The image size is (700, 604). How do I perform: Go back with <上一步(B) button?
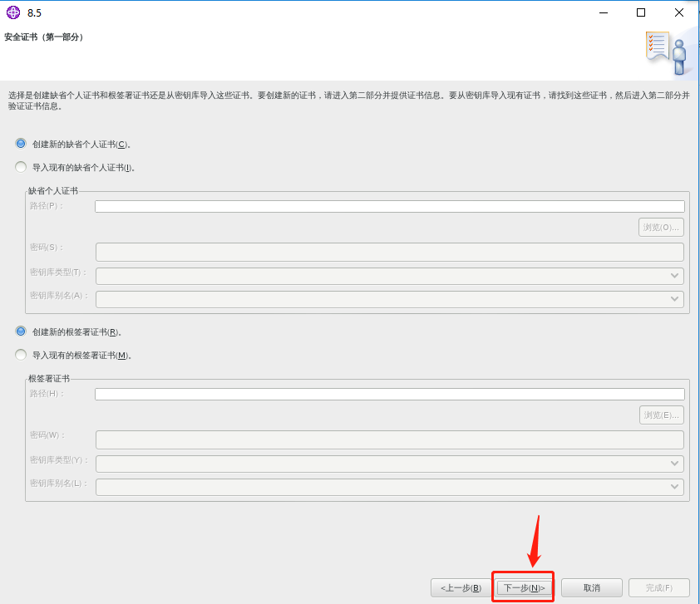tap(461, 588)
